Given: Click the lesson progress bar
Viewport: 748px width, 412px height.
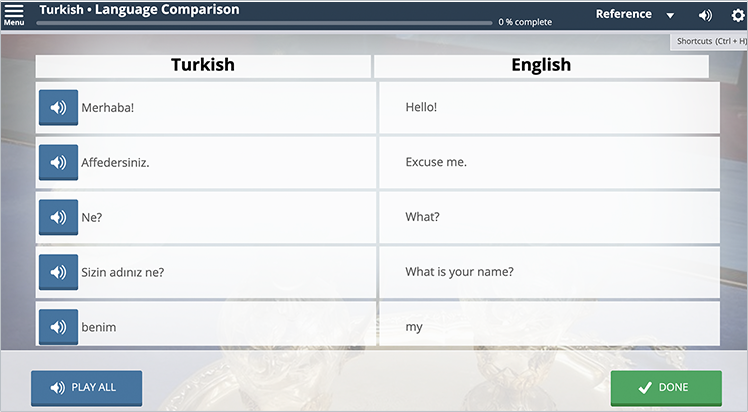Looking at the screenshot, I should [x=265, y=22].
